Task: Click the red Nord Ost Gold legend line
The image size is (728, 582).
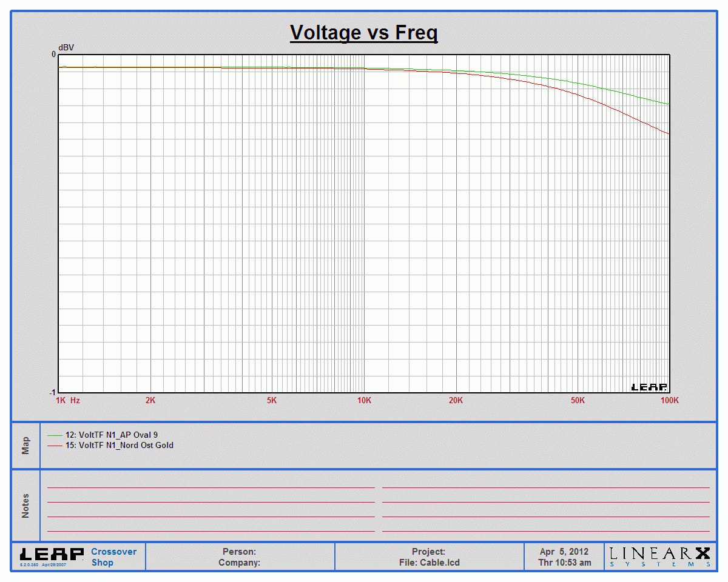Action: (55, 446)
